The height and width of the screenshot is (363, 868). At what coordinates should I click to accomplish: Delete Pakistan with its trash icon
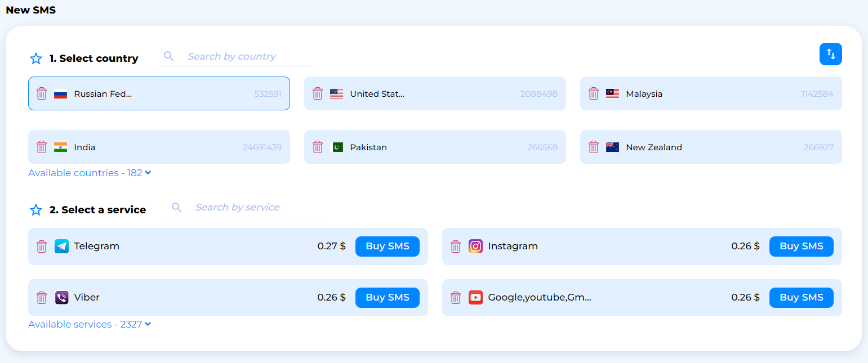pos(318,147)
